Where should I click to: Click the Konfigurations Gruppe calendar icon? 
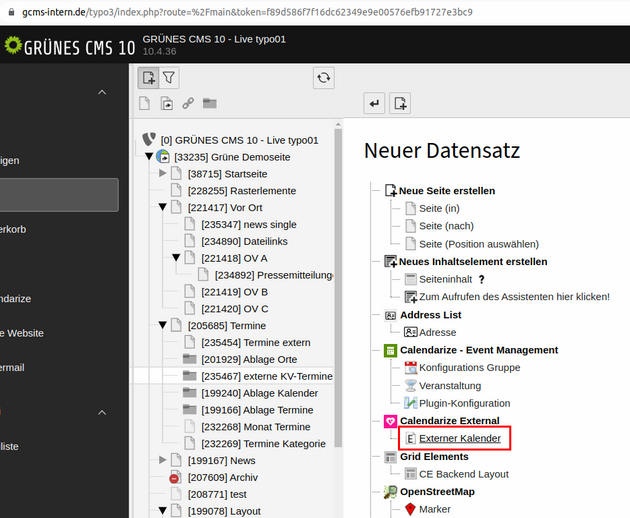(411, 367)
